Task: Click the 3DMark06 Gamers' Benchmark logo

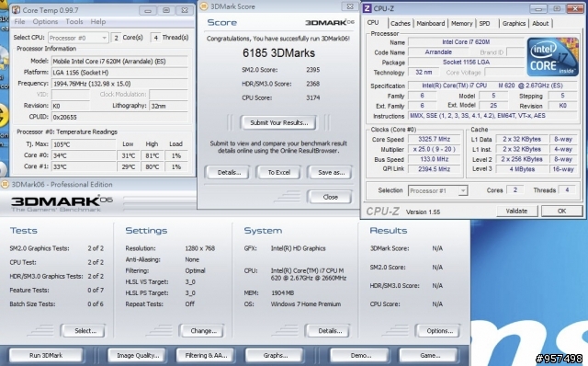Action: (x=62, y=204)
